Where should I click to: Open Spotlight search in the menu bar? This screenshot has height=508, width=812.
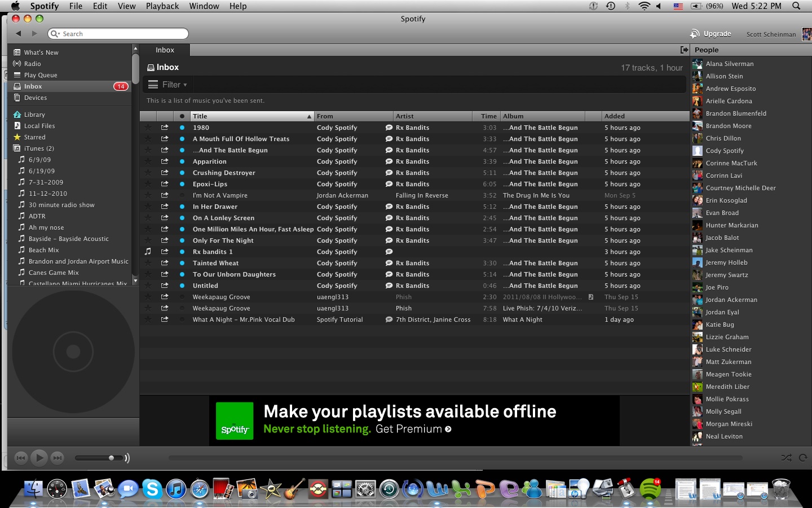coord(796,6)
